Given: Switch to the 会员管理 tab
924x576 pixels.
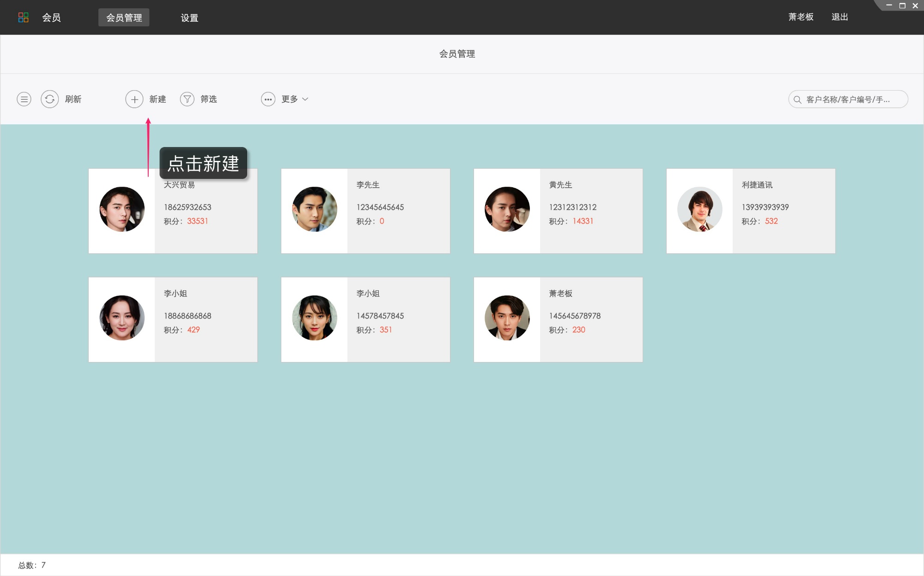Looking at the screenshot, I should click(124, 18).
